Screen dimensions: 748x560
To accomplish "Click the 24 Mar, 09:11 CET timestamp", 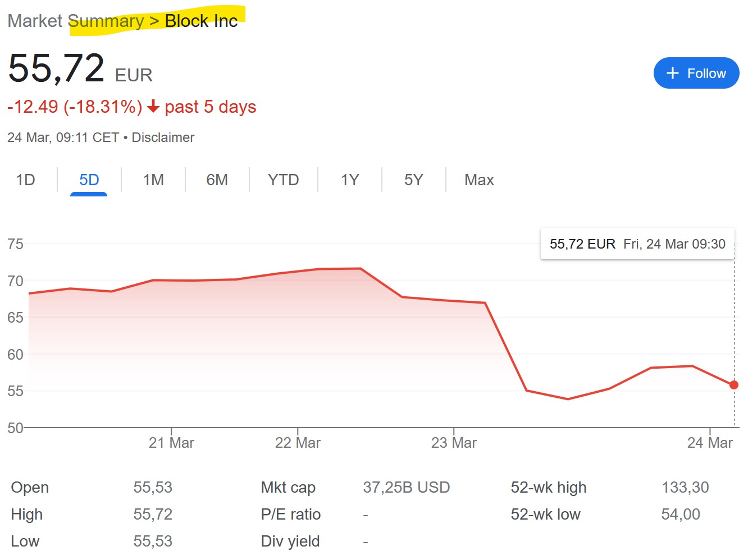I will [63, 137].
